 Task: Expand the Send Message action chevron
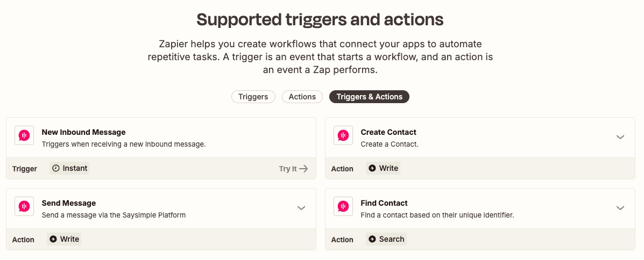pos(301,208)
